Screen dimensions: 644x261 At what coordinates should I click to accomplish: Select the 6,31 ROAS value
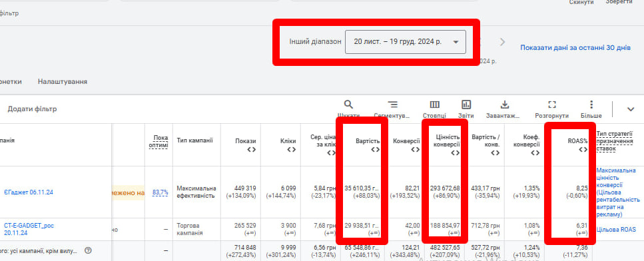582,226
